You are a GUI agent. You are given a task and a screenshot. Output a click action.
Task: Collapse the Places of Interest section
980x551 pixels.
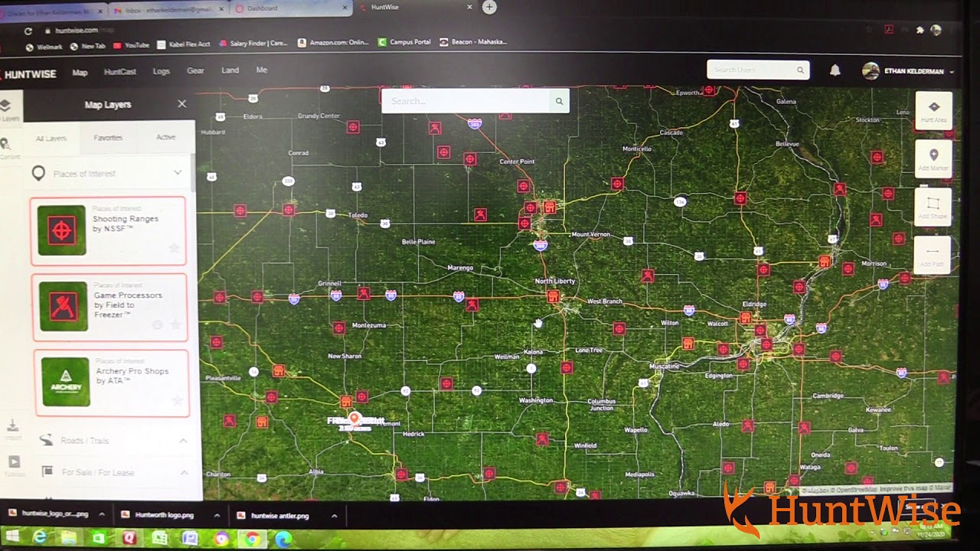[178, 173]
